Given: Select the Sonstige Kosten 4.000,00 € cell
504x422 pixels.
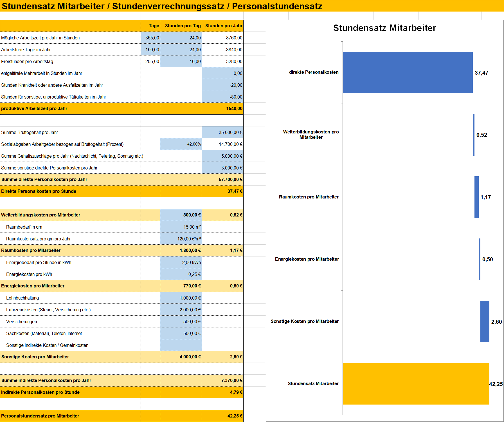Looking at the screenshot, I should [x=181, y=357].
